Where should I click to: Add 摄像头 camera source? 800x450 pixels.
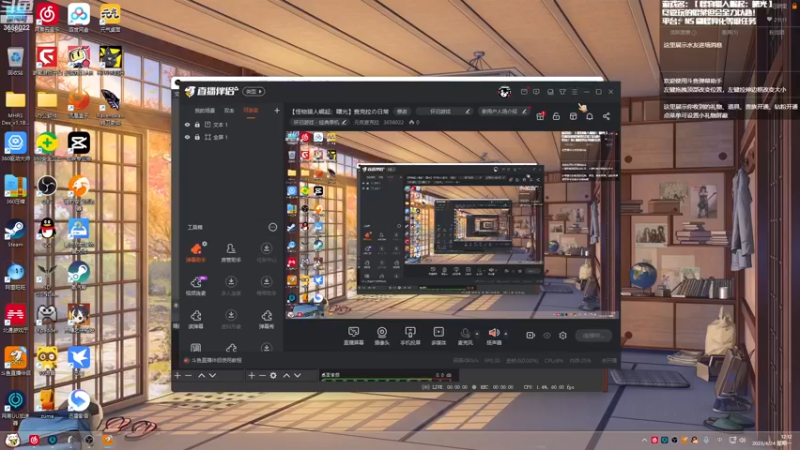[x=382, y=336]
